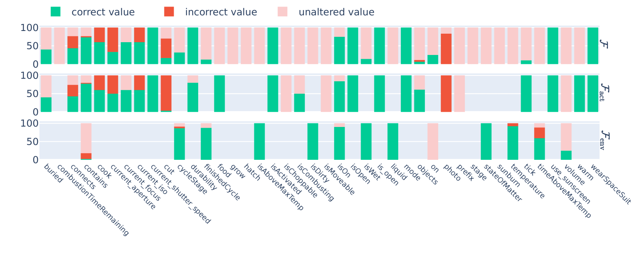Viewport: 644px width, 257px height.
Task: Click the green stateOfMatter bar in the bottom chart
Action: (x=486, y=142)
